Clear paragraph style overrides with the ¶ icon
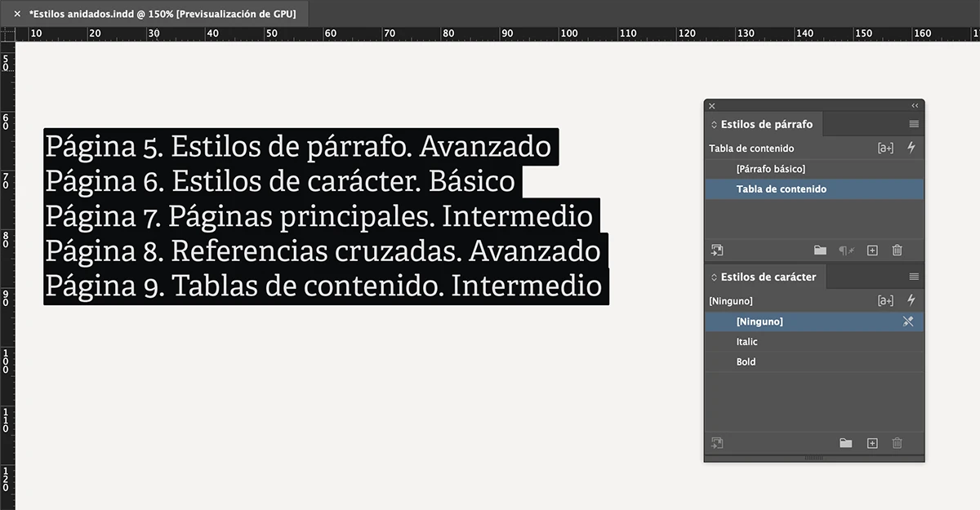Image resolution: width=980 pixels, height=510 pixels. [846, 251]
